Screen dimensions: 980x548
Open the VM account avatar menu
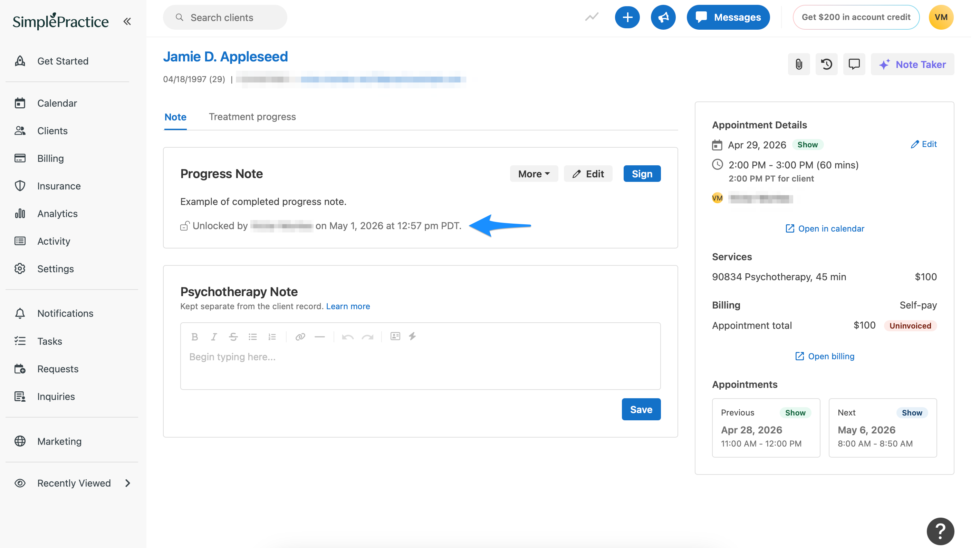coord(941,17)
